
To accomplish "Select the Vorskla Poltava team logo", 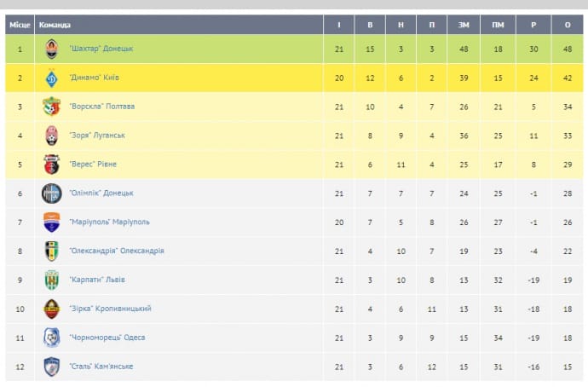I will point(52,107).
